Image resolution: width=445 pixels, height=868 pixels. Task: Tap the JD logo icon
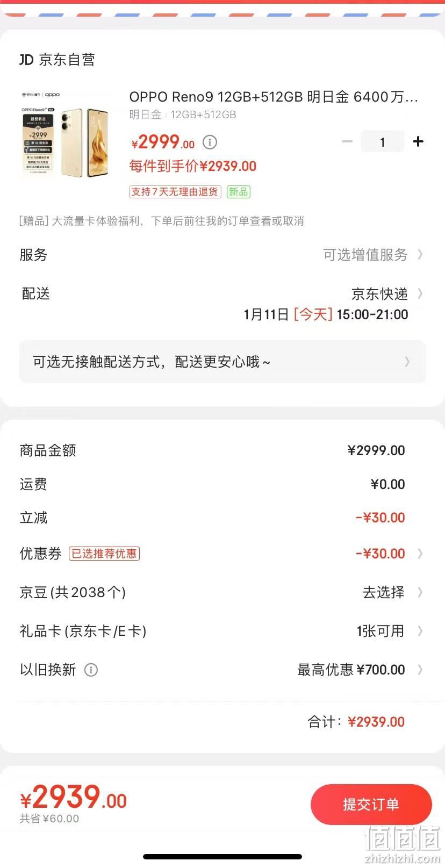click(26, 60)
